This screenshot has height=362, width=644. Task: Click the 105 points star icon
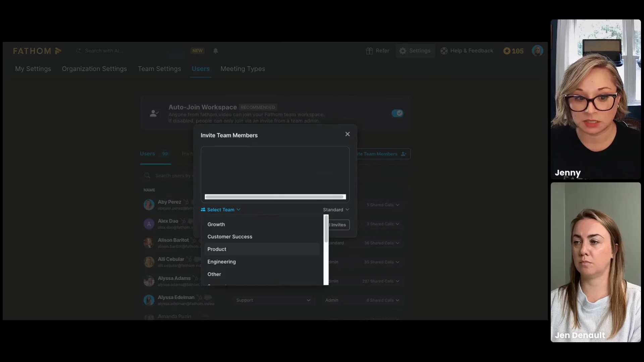point(507,51)
